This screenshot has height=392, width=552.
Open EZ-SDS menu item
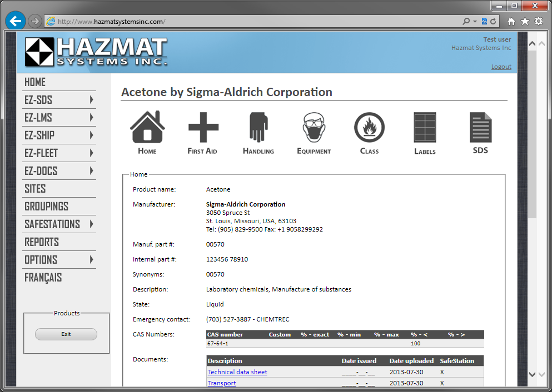point(38,100)
